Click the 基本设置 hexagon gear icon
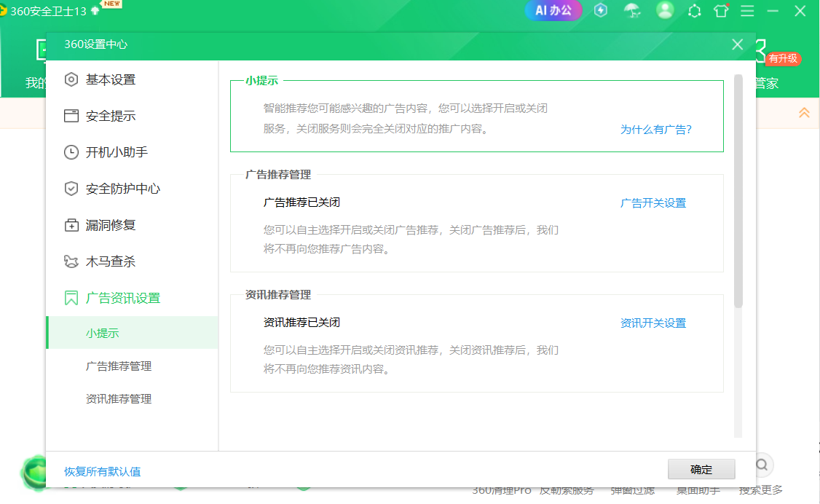 click(x=71, y=79)
